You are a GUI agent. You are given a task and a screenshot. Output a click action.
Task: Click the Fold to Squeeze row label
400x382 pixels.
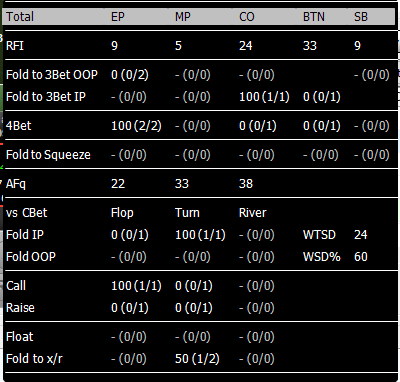click(x=48, y=155)
